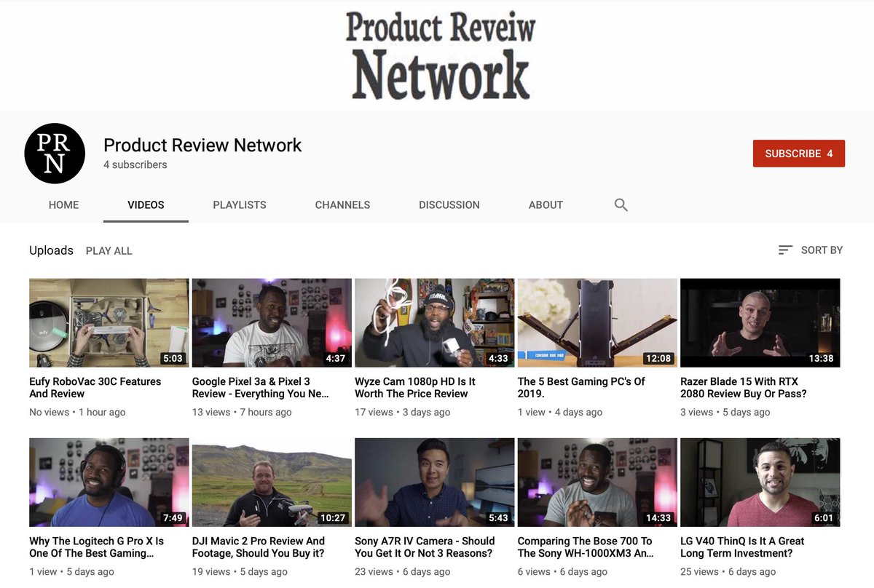
Task: Click the 13:38 duration badge
Action: (x=821, y=358)
